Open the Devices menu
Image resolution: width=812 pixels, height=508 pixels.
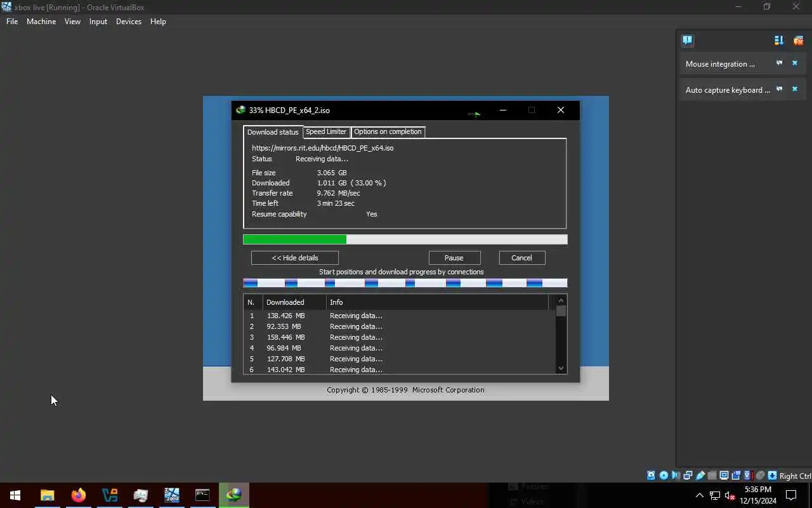click(x=129, y=22)
